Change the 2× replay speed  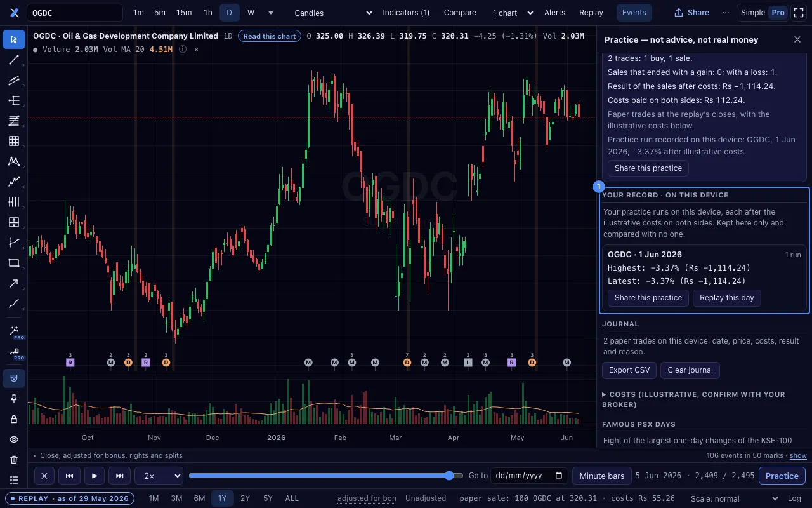tap(159, 476)
